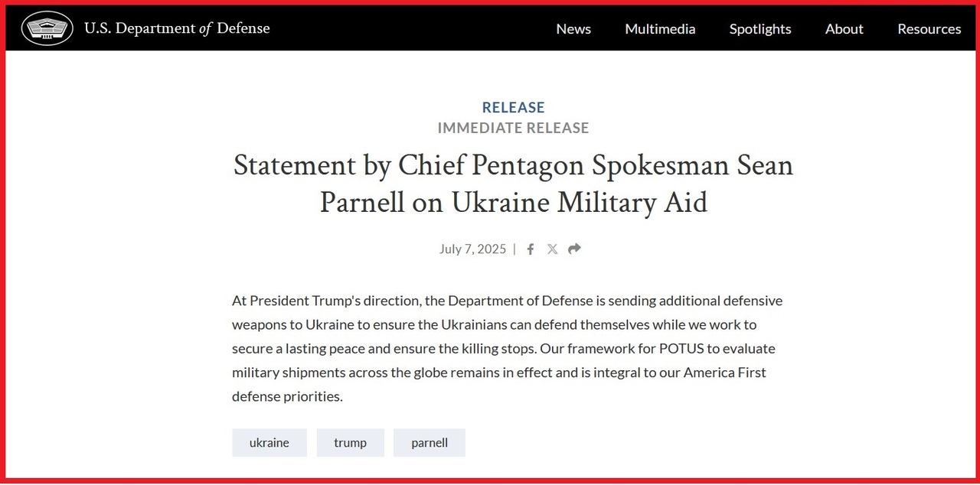The height and width of the screenshot is (485, 980).
Task: Click the blue RELEASE category label
Action: click(x=513, y=108)
